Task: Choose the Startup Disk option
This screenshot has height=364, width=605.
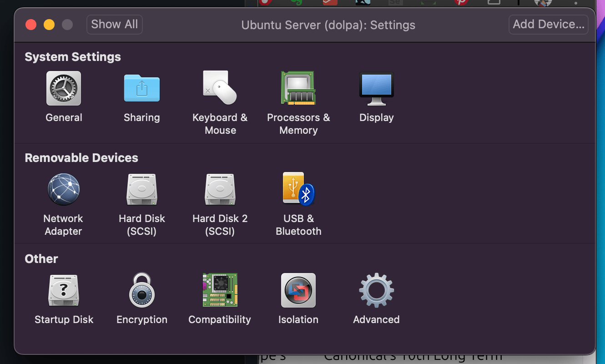Action: point(64,291)
